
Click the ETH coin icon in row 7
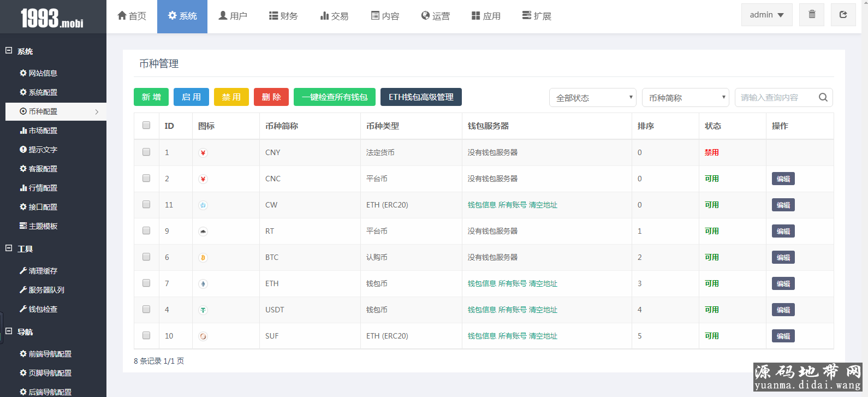(x=203, y=284)
